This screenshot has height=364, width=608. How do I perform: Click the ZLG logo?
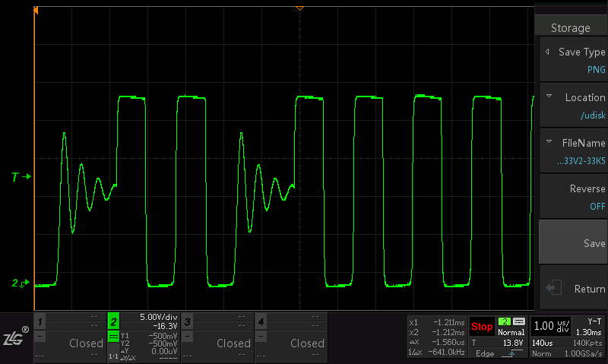click(16, 337)
